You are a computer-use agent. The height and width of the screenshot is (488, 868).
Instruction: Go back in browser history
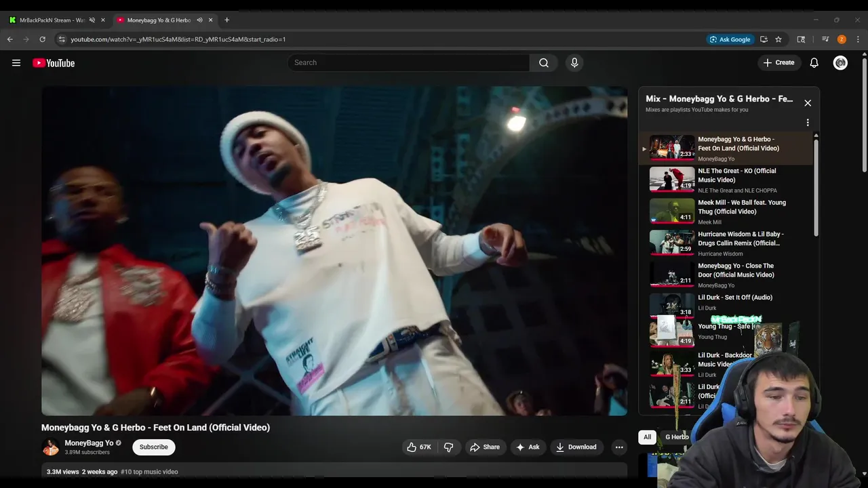click(10, 39)
